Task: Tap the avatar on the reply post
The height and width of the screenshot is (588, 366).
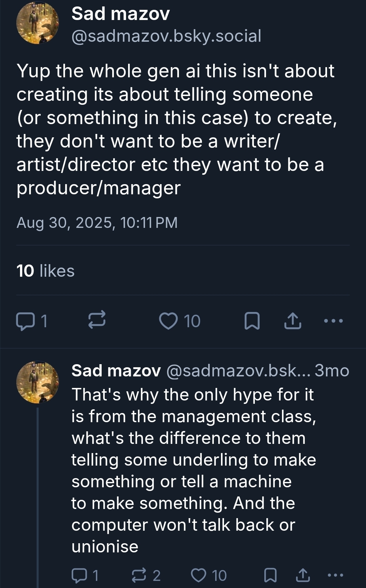Action: click(38, 382)
